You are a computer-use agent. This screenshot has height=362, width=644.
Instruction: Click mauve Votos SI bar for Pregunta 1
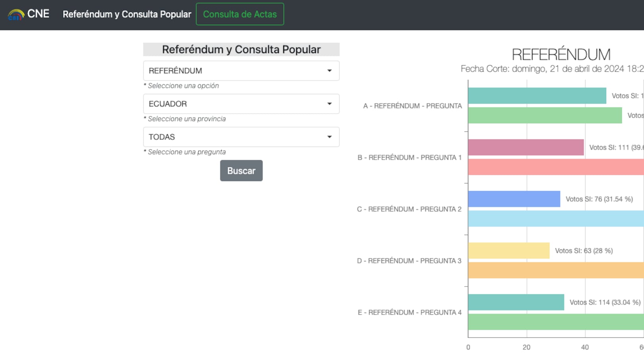526,147
